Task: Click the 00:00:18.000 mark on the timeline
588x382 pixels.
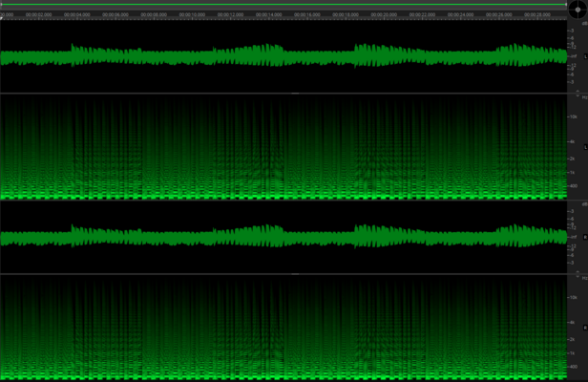Action: 346,14
